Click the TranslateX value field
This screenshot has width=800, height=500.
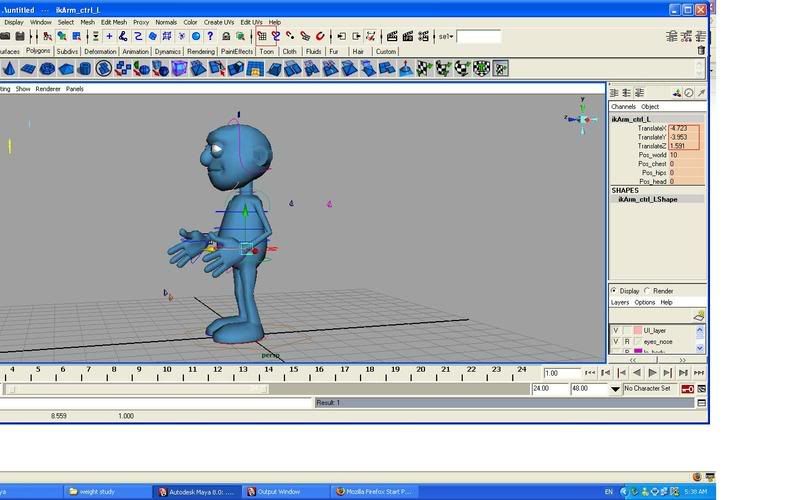684,128
